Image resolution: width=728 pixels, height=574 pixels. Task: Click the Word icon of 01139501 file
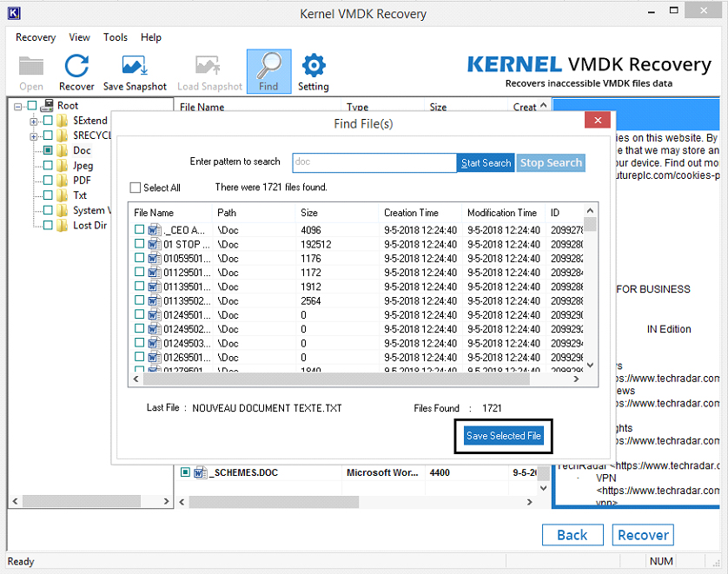[155, 287]
